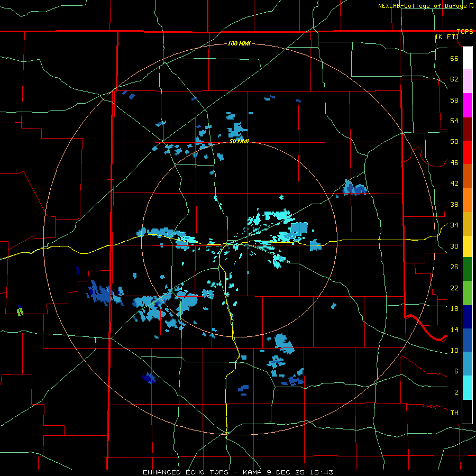
Task: Click the TOPS legend title
Action: [465, 31]
